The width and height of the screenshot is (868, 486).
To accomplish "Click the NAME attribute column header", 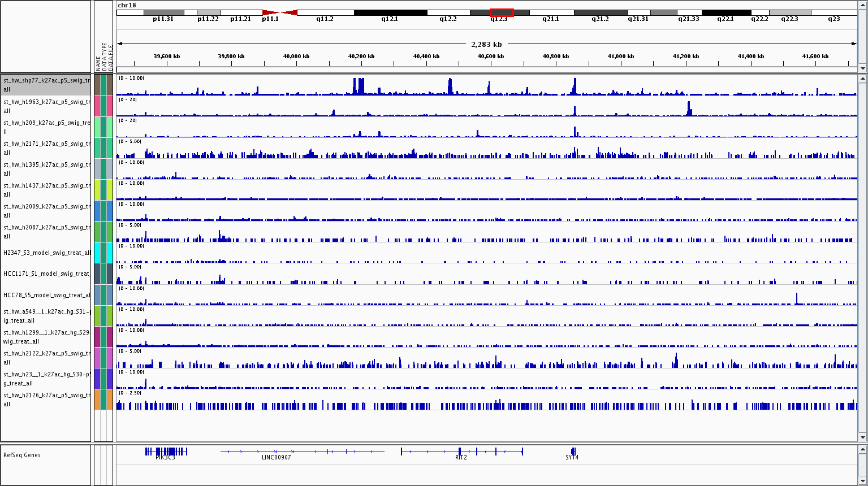I will (x=98, y=62).
